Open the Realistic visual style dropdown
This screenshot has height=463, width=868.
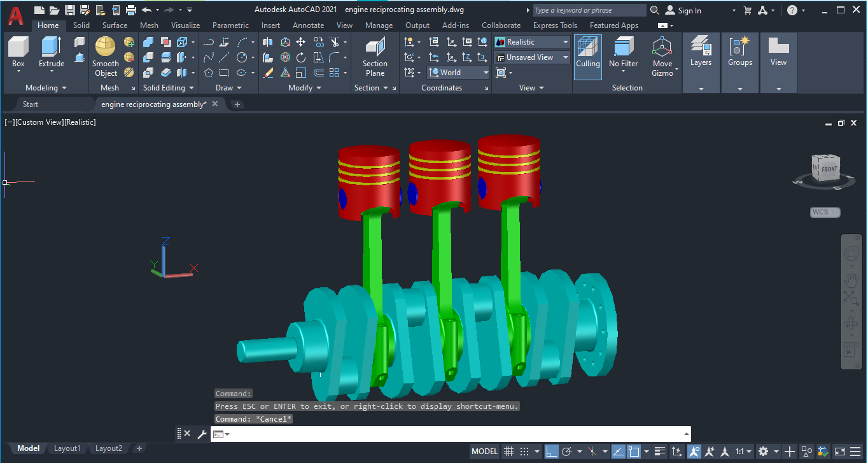click(x=532, y=42)
